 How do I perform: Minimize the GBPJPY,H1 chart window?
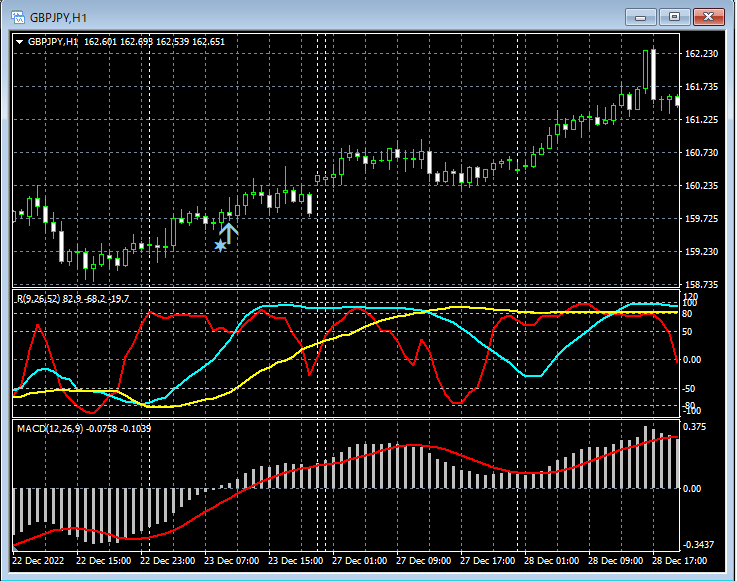click(x=642, y=17)
